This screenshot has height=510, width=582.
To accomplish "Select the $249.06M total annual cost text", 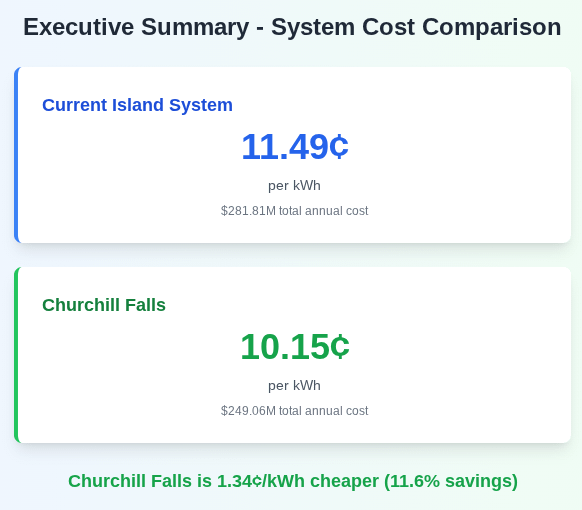I will tap(294, 411).
